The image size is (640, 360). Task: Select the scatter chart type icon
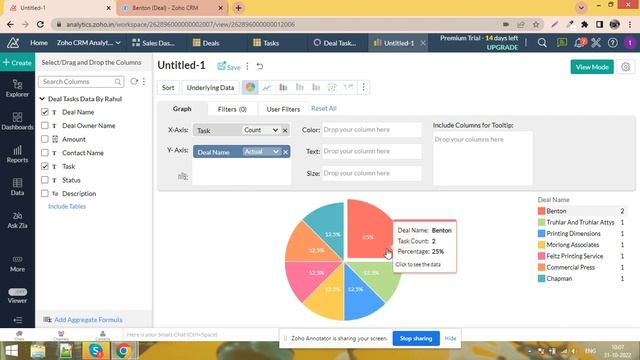332,87
